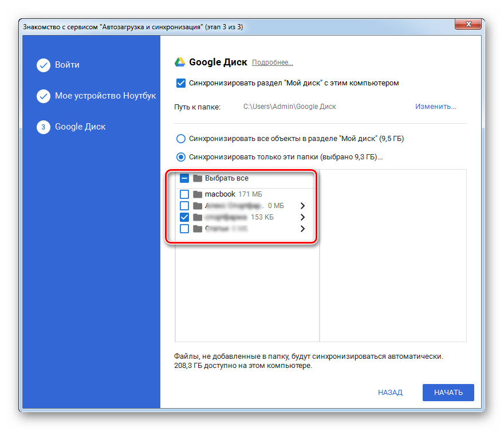Select the step 3 circle icon in sidebar

pos(44,127)
